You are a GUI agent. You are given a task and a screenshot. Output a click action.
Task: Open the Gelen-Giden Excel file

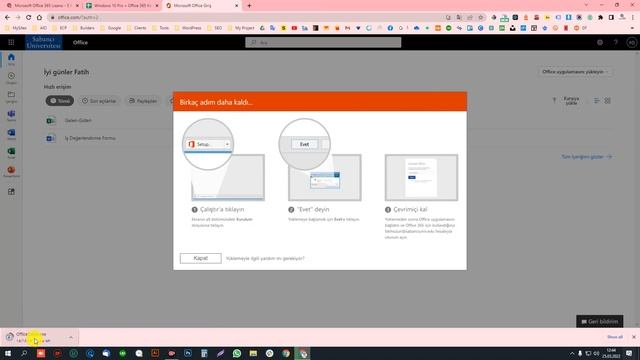(x=78, y=120)
